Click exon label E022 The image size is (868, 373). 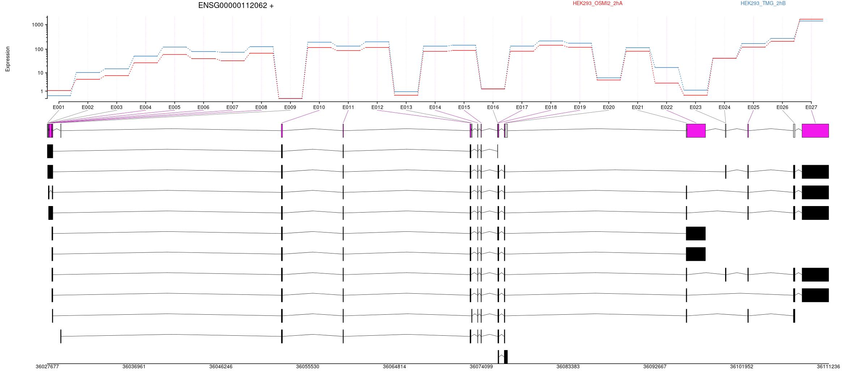pyautogui.click(x=667, y=107)
